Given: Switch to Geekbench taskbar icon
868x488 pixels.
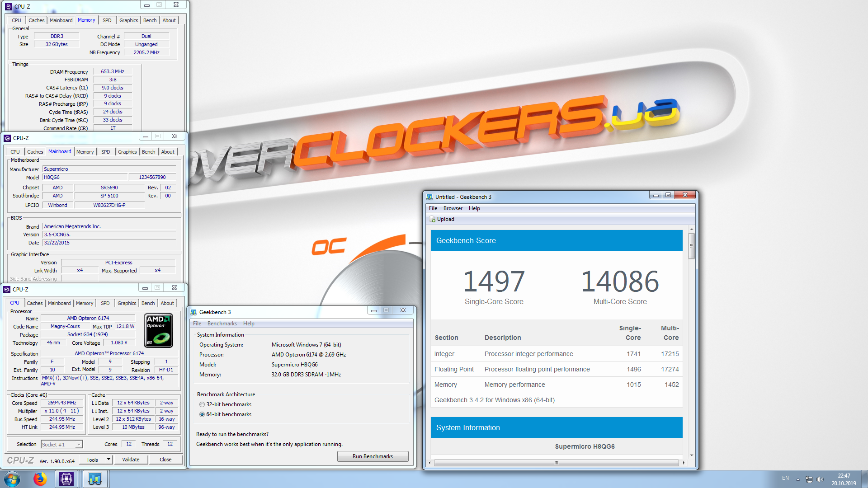Looking at the screenshot, I should point(95,479).
